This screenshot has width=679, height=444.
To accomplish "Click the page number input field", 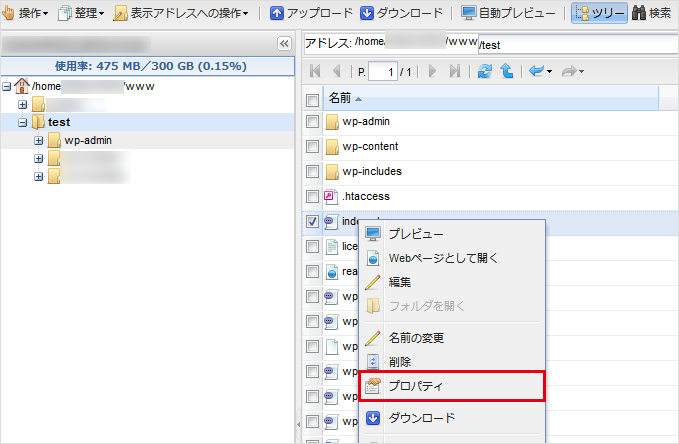I will [382, 72].
